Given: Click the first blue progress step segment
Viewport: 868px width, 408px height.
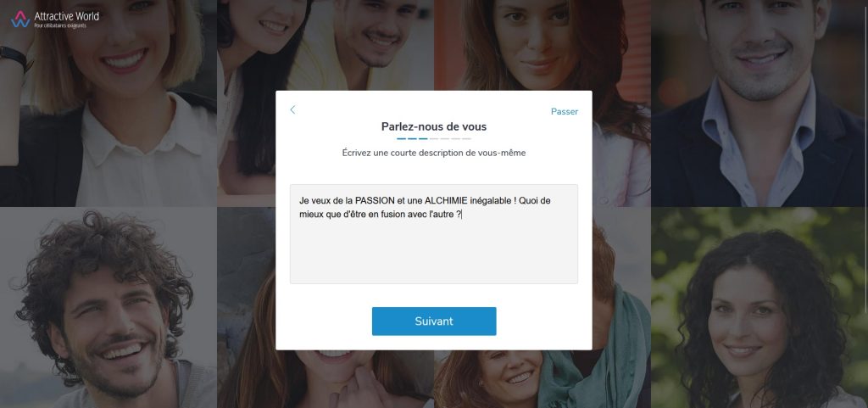Looking at the screenshot, I should (401, 139).
